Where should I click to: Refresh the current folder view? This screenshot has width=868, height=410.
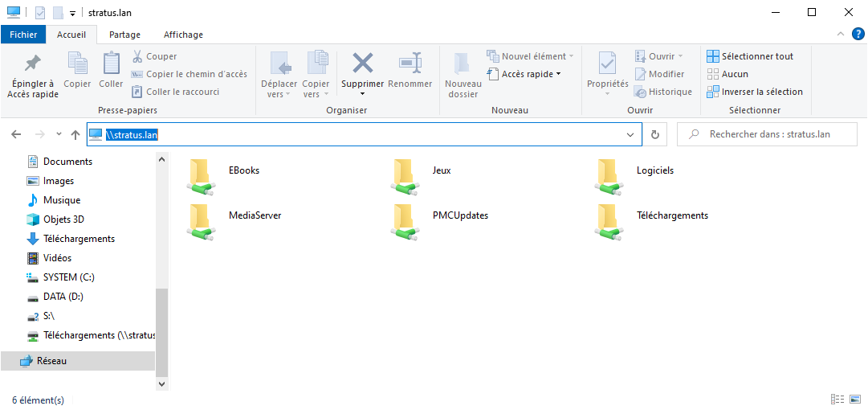click(x=655, y=135)
